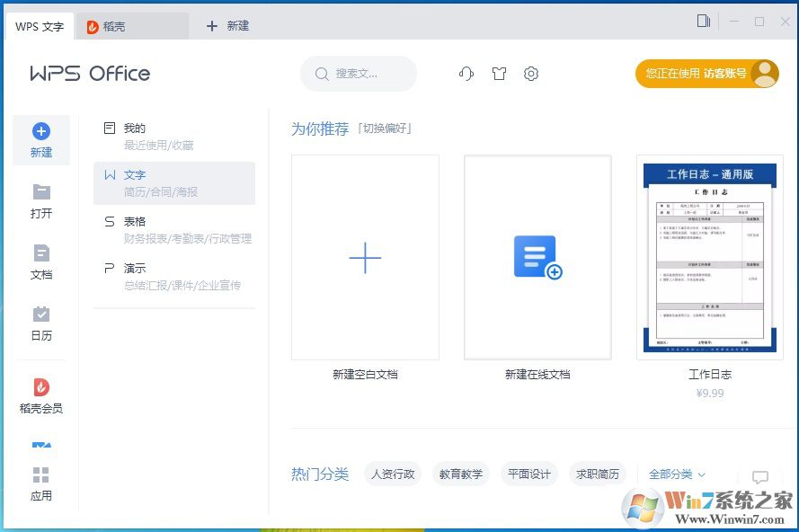
Task: Click the search input field
Action: click(x=359, y=74)
